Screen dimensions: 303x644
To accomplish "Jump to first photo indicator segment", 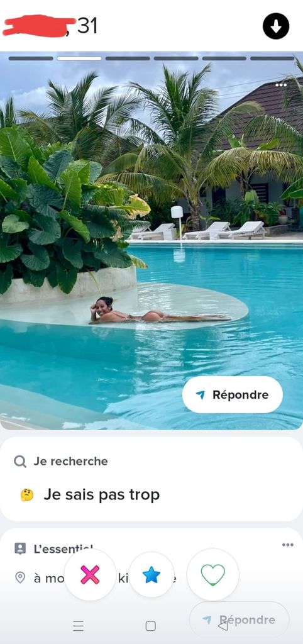I will [31, 58].
